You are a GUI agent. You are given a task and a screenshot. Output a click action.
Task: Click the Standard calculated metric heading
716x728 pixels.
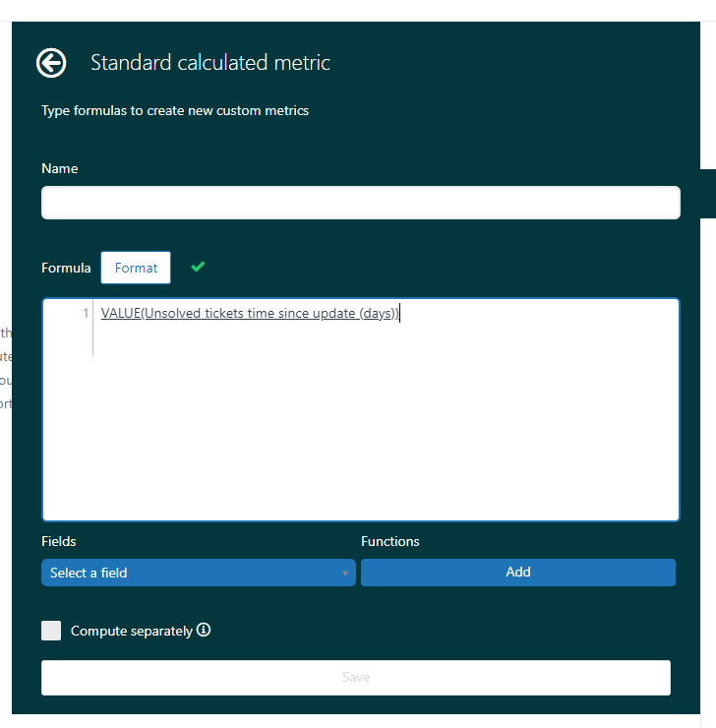tap(210, 63)
